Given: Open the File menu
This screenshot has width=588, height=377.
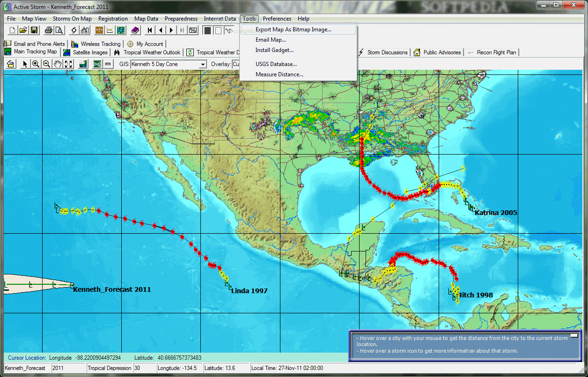Looking at the screenshot, I should (x=11, y=19).
